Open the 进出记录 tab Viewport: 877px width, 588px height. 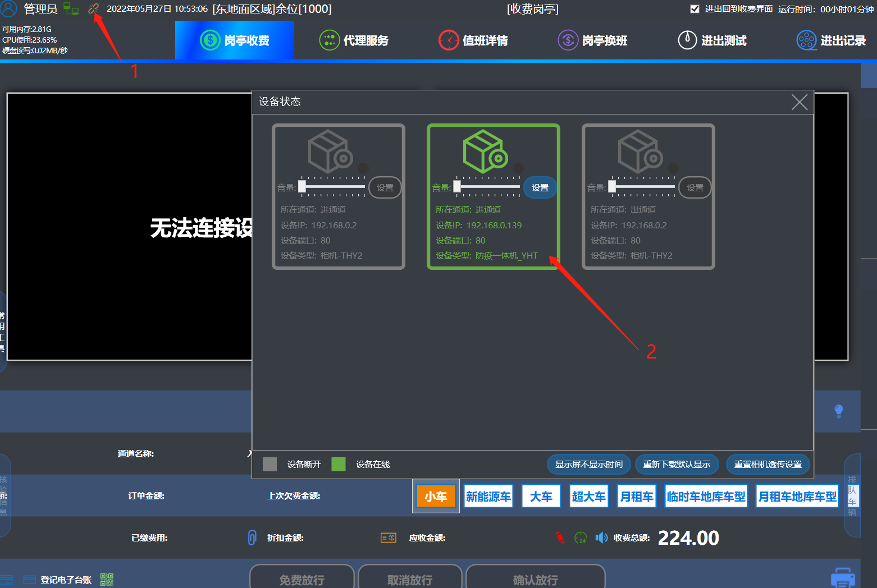point(831,40)
